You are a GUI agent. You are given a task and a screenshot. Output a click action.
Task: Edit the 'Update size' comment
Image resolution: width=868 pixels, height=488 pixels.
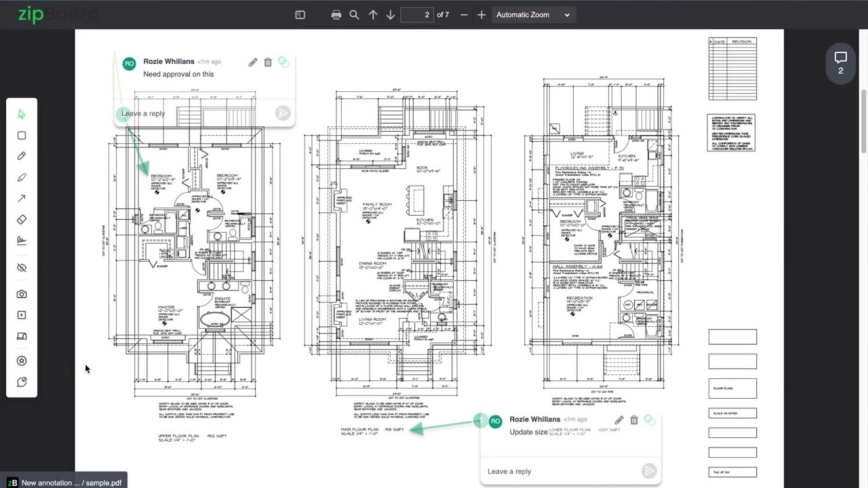click(x=619, y=420)
